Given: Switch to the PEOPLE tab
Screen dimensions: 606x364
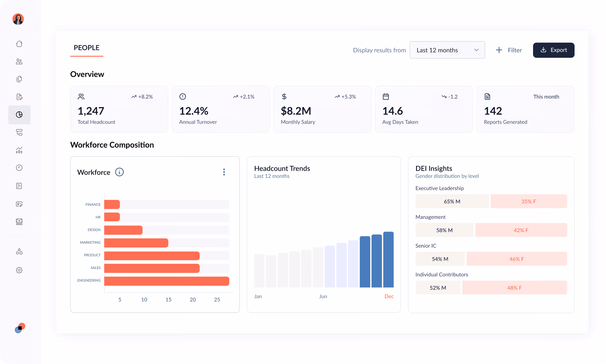Looking at the screenshot, I should click(86, 48).
